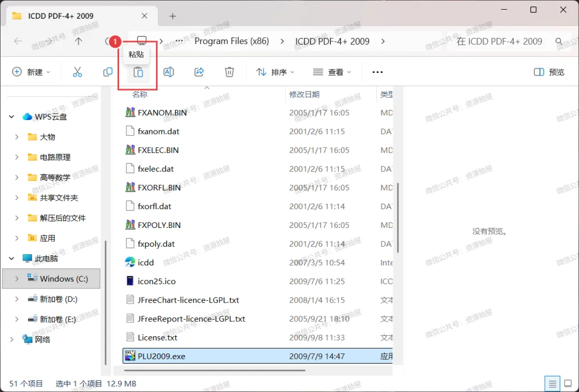
Task: Select fxpoly.dat file
Action: [x=150, y=244]
